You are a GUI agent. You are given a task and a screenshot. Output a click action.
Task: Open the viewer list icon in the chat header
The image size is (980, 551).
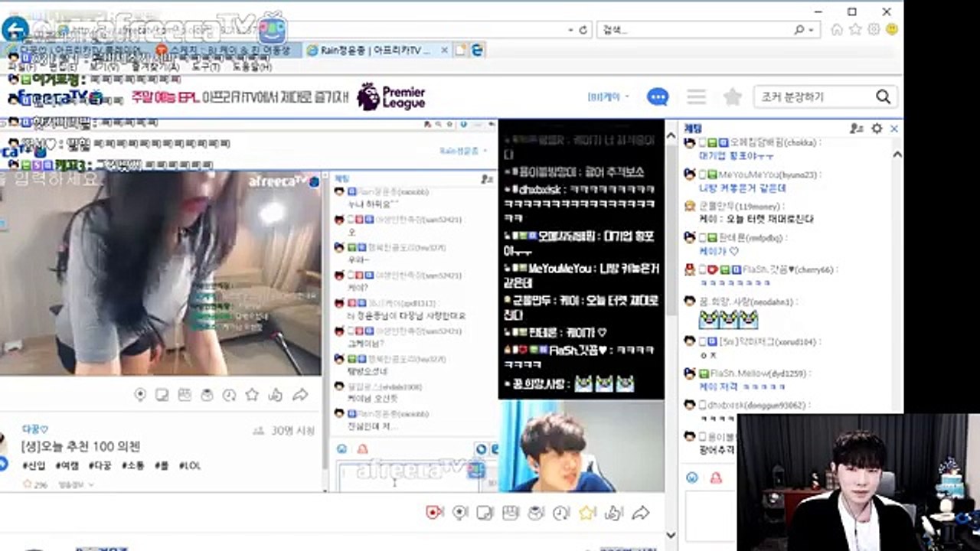[857, 129]
